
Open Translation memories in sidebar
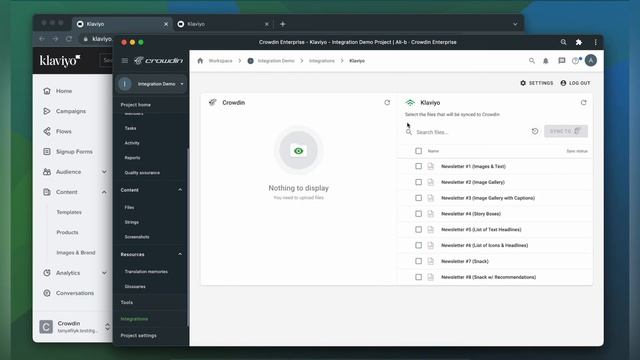coord(146,271)
